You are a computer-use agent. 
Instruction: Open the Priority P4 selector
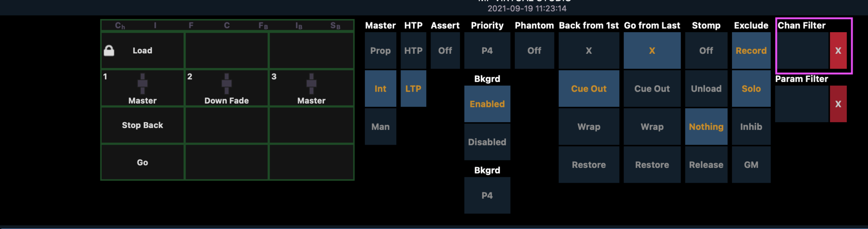click(x=487, y=51)
